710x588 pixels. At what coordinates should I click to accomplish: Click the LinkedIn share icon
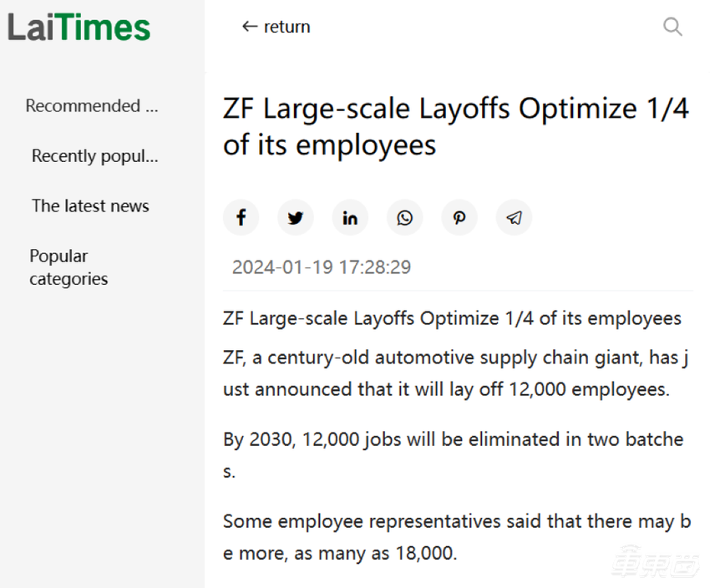coord(350,218)
